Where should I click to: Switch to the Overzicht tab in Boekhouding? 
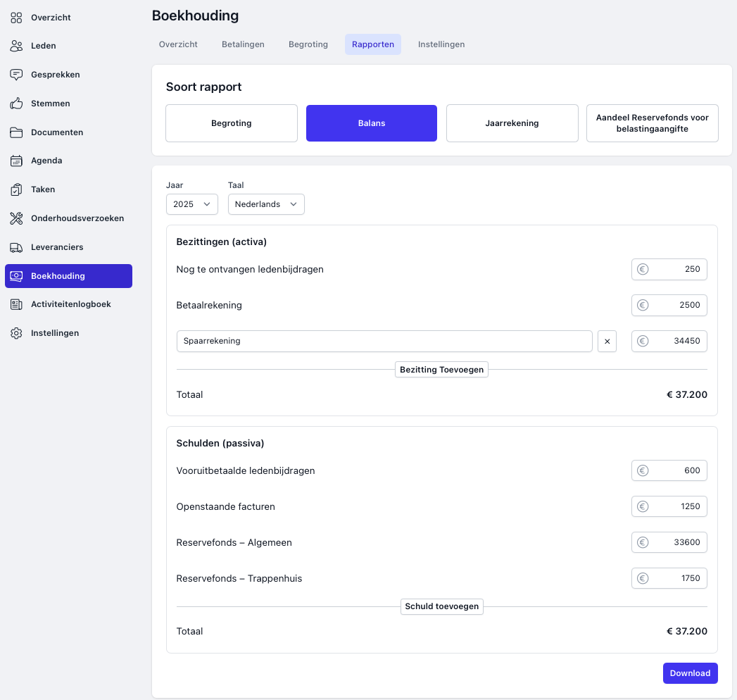tap(178, 44)
